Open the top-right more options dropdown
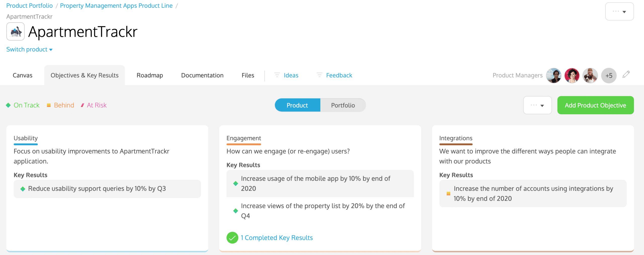 (x=619, y=12)
